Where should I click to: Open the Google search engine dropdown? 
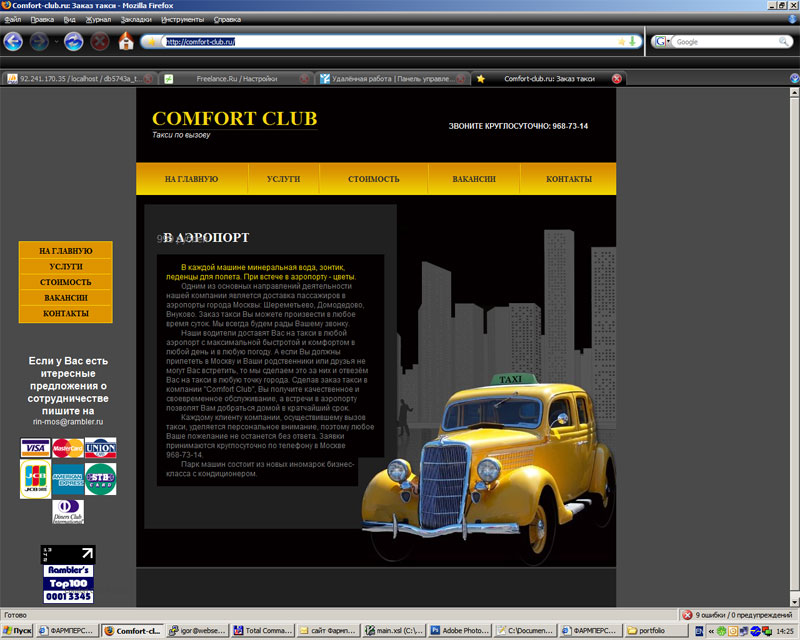coord(662,41)
